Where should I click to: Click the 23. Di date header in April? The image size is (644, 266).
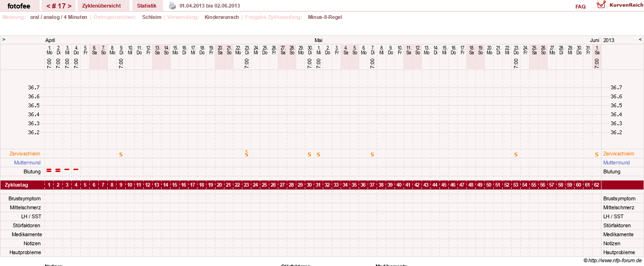(x=247, y=50)
